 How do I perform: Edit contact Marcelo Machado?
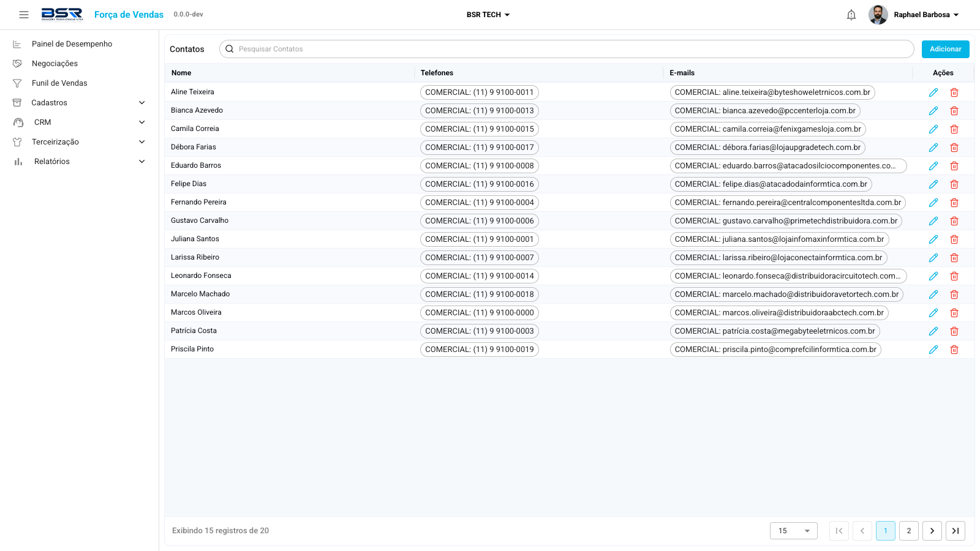click(933, 294)
